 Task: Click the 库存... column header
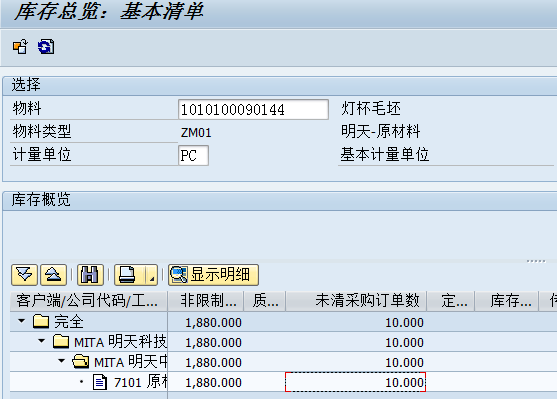(x=507, y=301)
